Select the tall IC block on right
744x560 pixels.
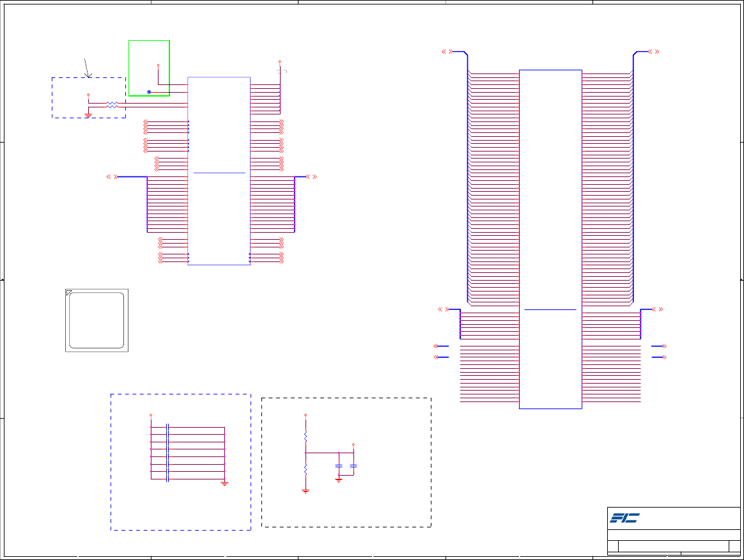coord(550,239)
